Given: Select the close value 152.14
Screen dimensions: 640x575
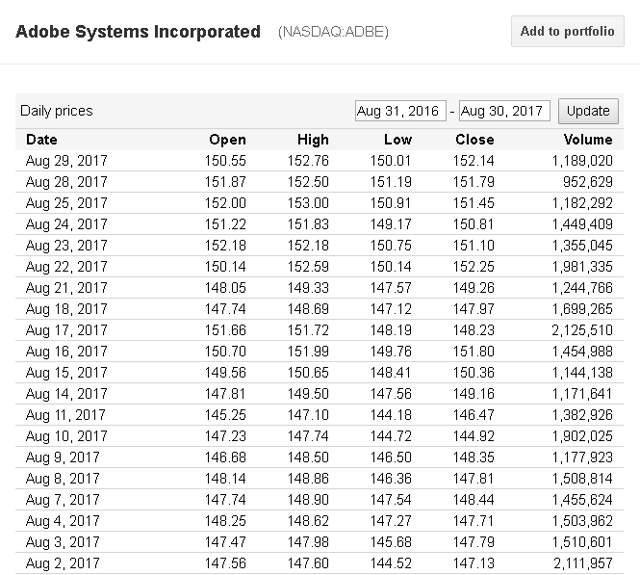Looking at the screenshot, I should 473,161.
